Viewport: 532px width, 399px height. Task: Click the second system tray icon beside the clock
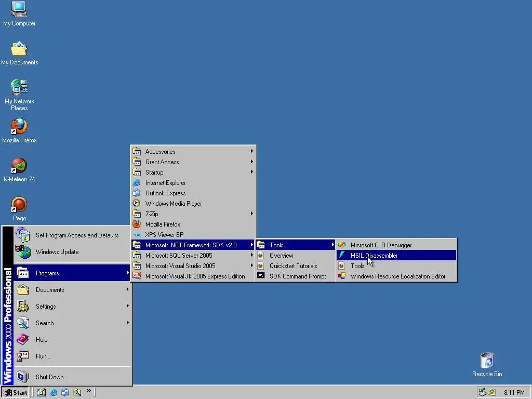pos(492,393)
